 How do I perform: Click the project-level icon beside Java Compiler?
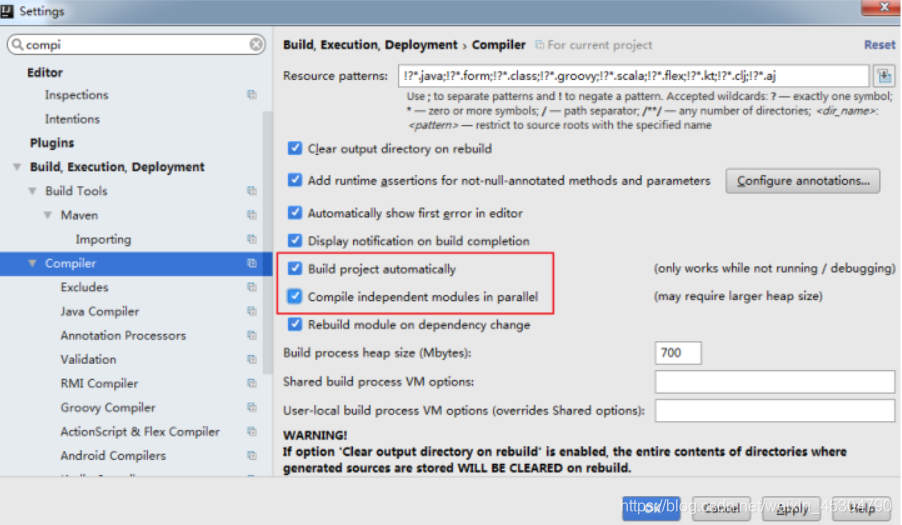coord(252,311)
